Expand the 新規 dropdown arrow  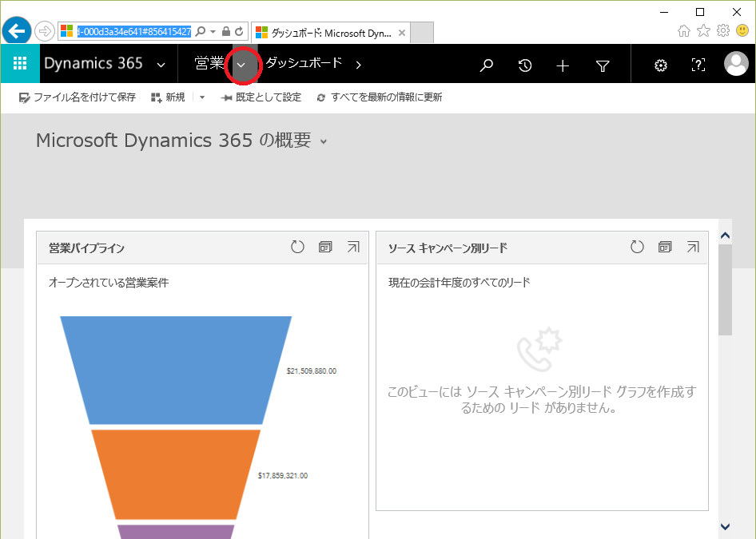[202, 97]
